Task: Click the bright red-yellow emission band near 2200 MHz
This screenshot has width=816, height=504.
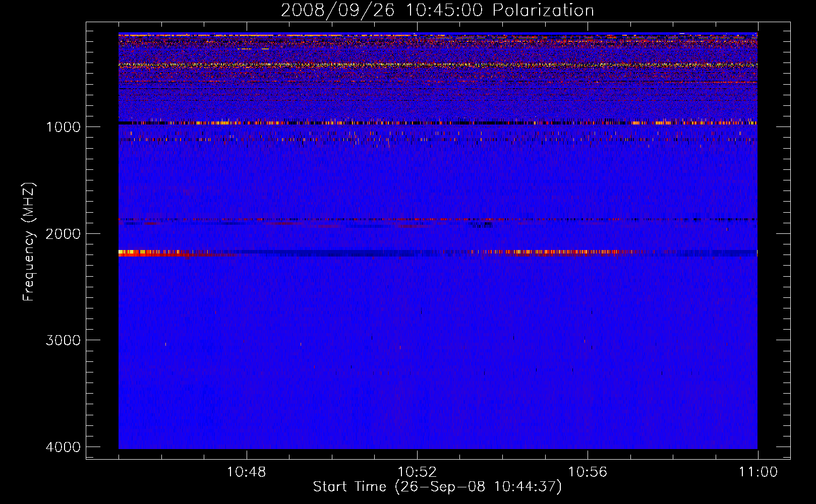Action: [438, 253]
